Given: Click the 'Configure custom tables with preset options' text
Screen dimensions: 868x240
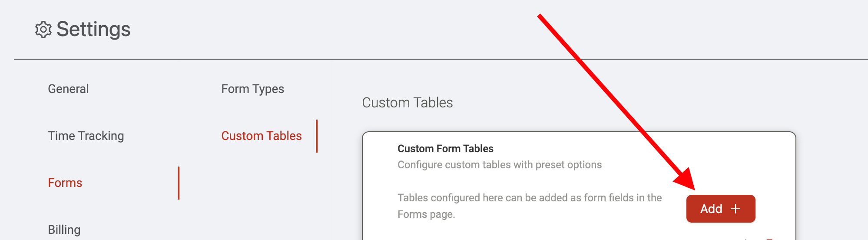Looking at the screenshot, I should click(x=500, y=165).
